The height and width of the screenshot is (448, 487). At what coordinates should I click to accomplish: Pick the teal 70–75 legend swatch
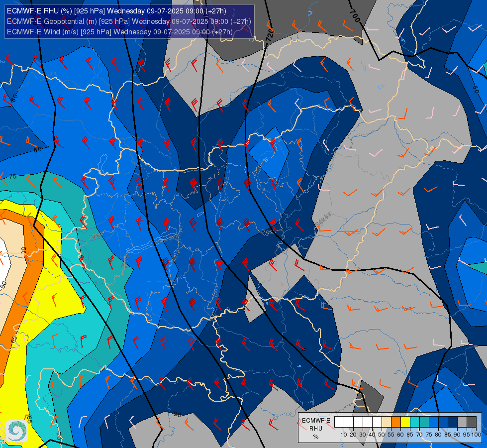pyautogui.click(x=424, y=422)
